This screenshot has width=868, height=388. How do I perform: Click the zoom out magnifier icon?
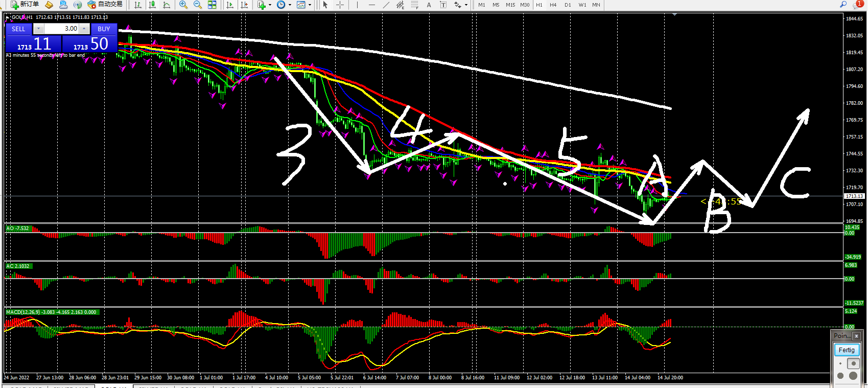(x=197, y=5)
